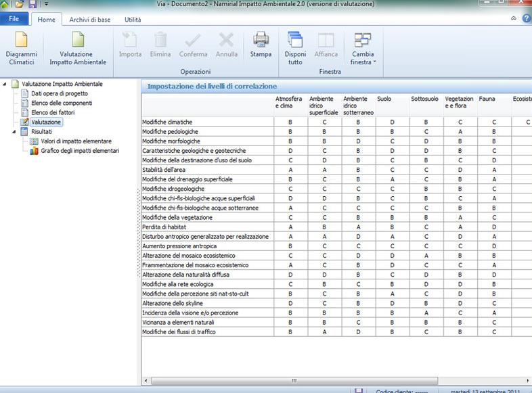Viewport: 532px width, 393px height.
Task: Click the Modifiche climatiche Atmosfera e clima cell
Action: coord(290,122)
